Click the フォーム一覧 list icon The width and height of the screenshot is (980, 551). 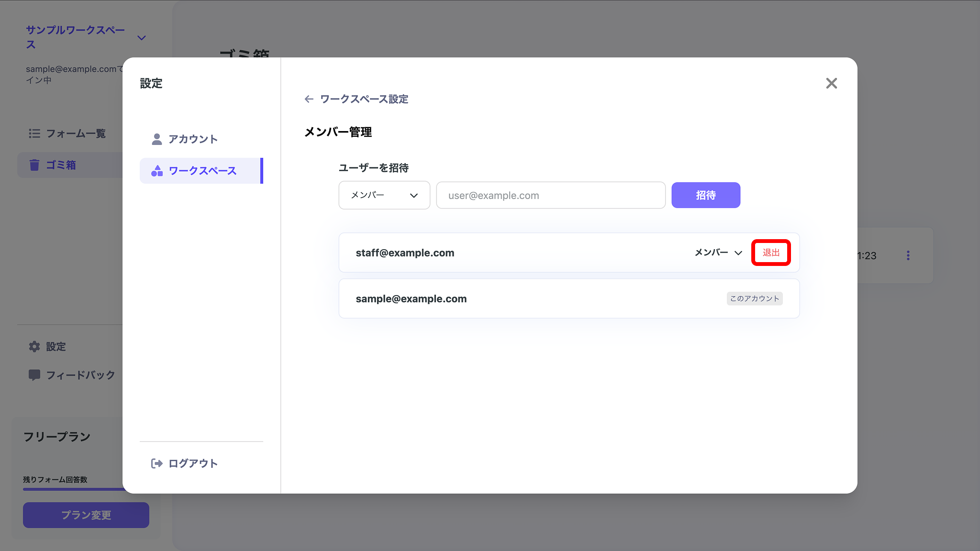[34, 133]
